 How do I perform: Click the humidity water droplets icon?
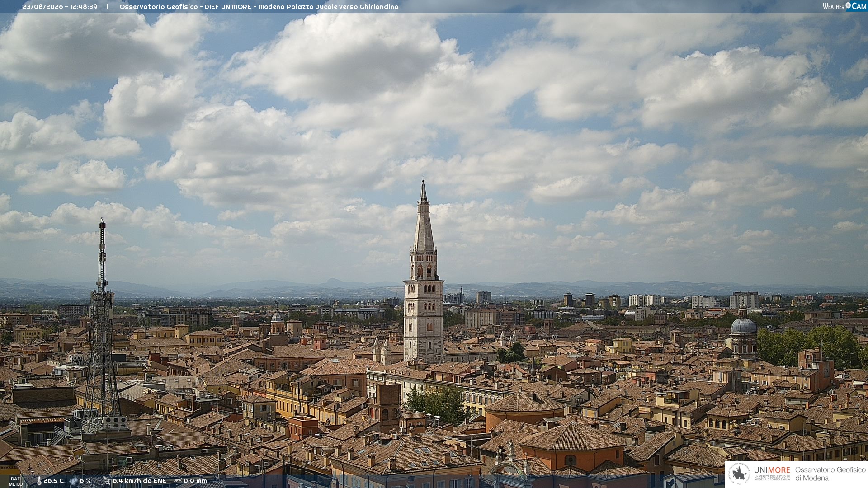click(73, 481)
